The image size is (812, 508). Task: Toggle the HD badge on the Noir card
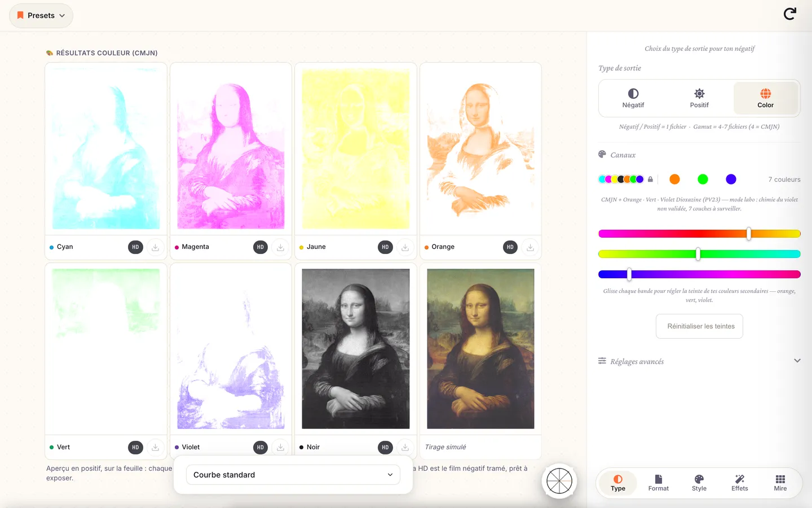pyautogui.click(x=385, y=448)
